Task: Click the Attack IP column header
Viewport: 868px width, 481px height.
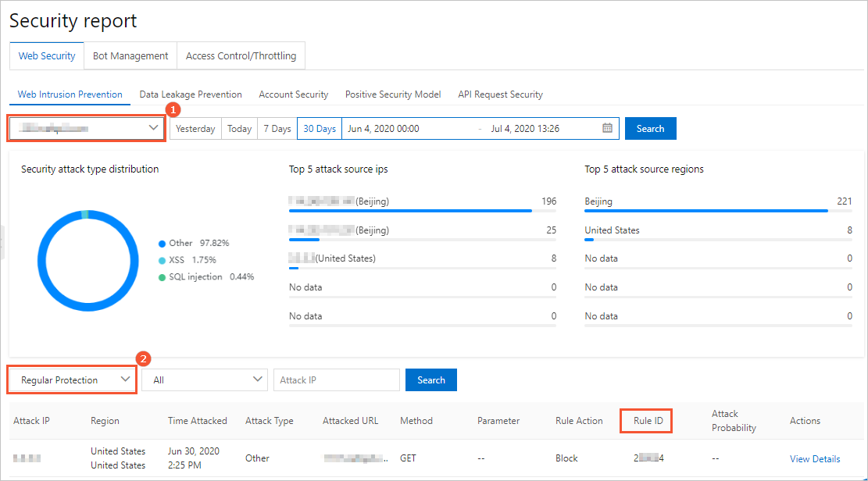Action: point(31,421)
